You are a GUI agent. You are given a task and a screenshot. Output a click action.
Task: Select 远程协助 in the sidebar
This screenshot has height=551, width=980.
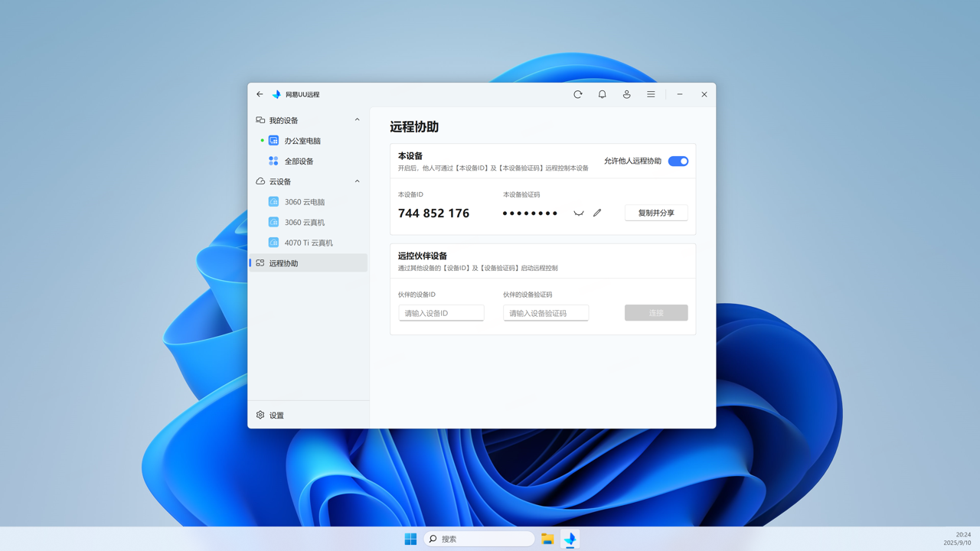click(x=283, y=262)
